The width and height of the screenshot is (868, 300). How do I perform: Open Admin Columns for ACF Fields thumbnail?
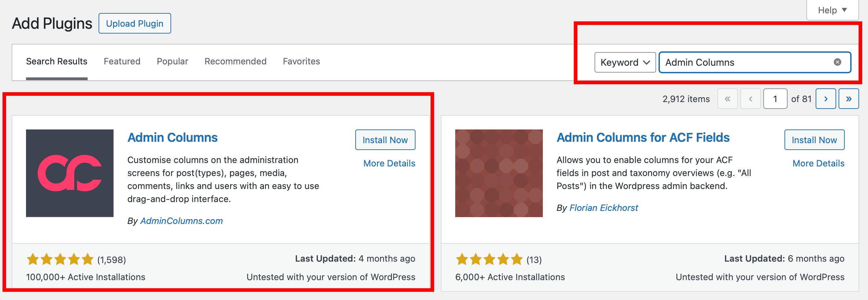click(x=499, y=173)
